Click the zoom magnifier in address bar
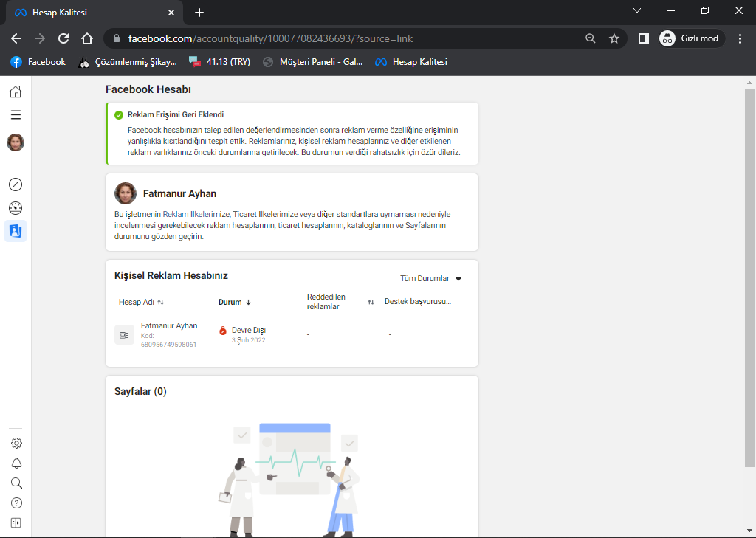The width and height of the screenshot is (756, 538). coord(590,38)
